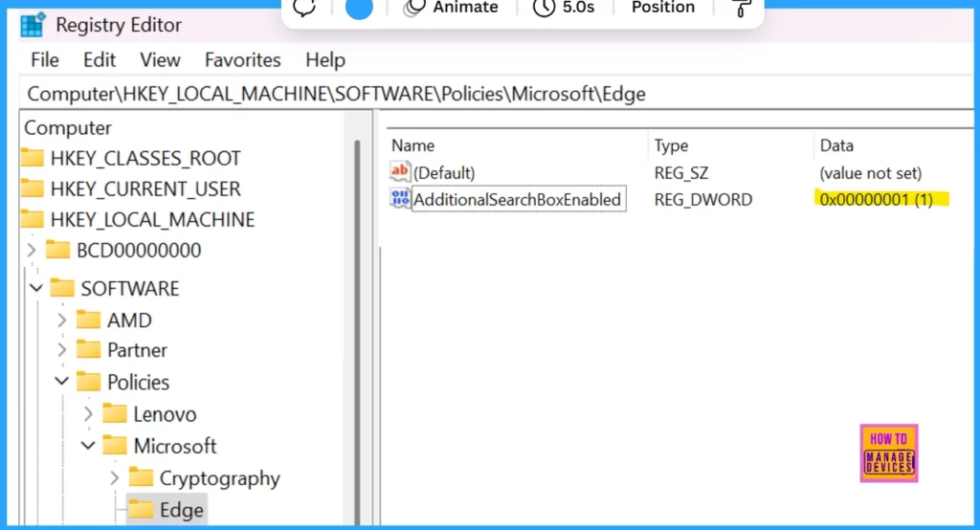Select the BCD00000000 key label

(139, 250)
